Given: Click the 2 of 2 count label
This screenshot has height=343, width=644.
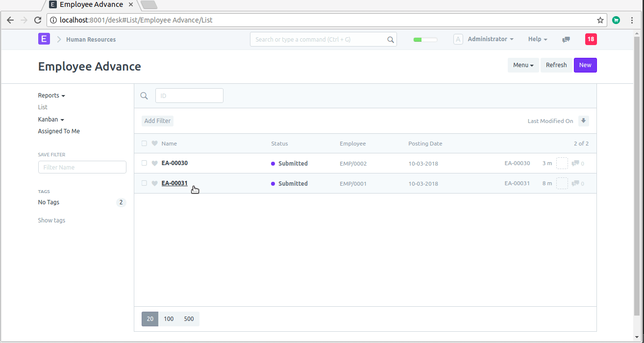Looking at the screenshot, I should pos(581,144).
